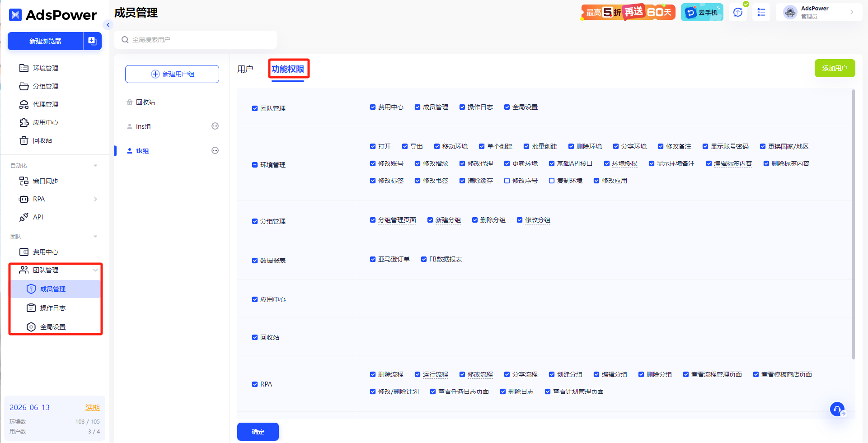Uncheck the 修改应用 permission
Screen dimensions: 868x443
pyautogui.click(x=596, y=181)
